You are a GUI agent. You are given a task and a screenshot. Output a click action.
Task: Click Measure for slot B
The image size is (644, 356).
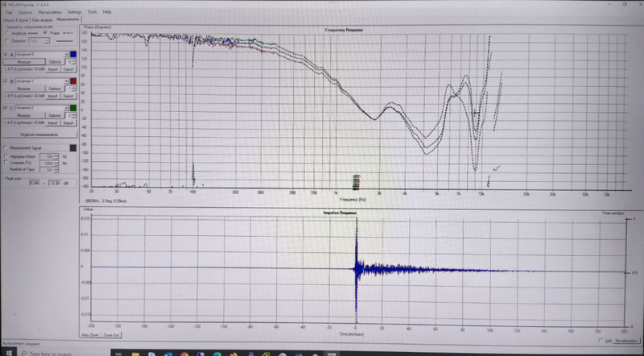(24, 89)
